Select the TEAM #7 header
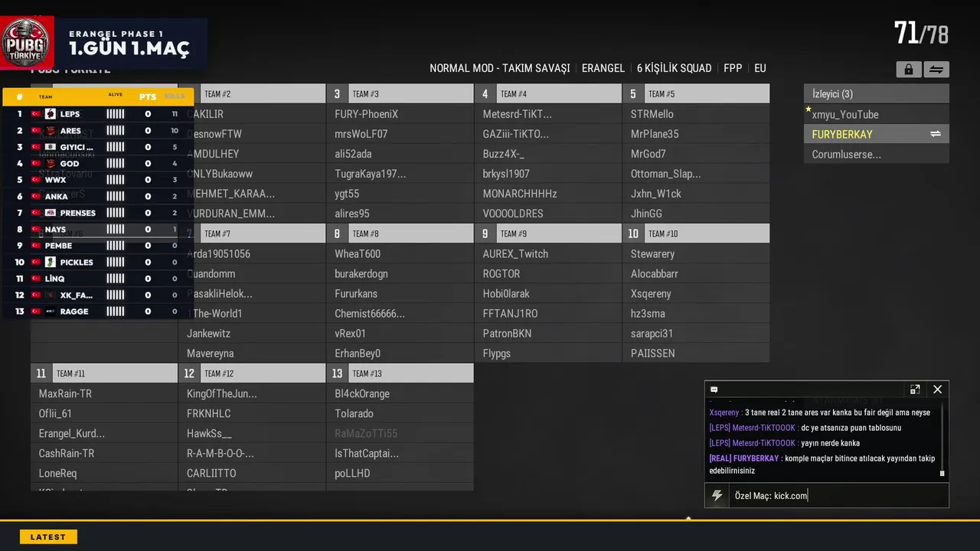980x551 pixels. pos(252,233)
